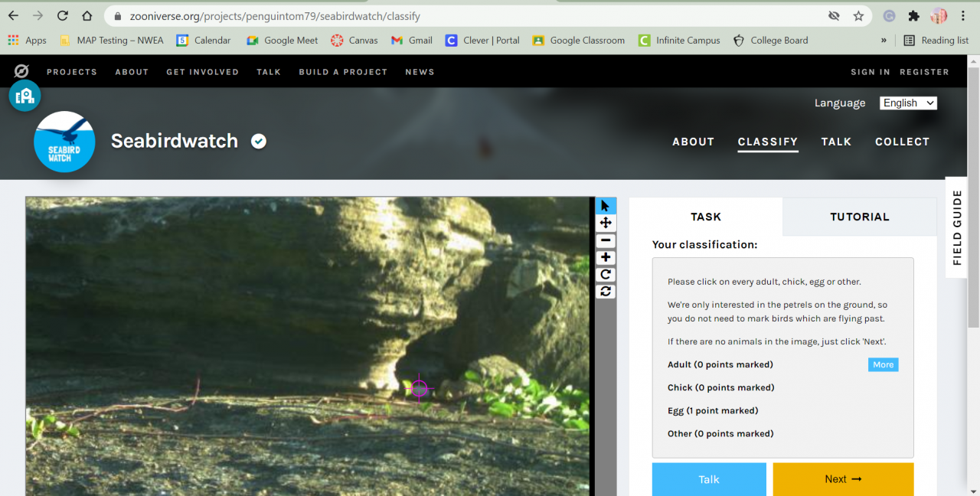This screenshot has width=980, height=496.
Task: Open the Calendar bookmark
Action: pyautogui.click(x=204, y=41)
